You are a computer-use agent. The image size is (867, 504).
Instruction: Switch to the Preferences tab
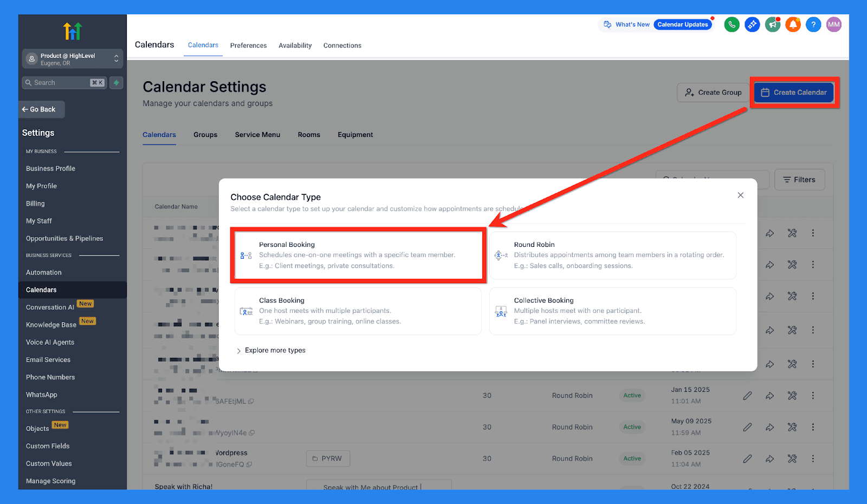pyautogui.click(x=248, y=45)
